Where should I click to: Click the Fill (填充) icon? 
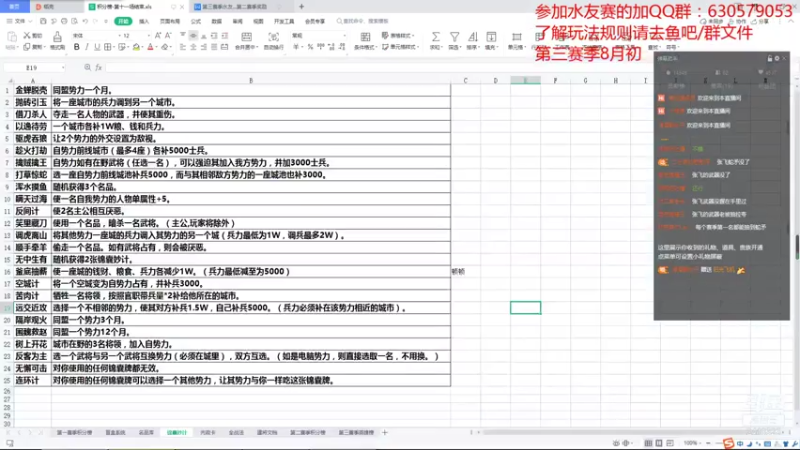(x=491, y=37)
